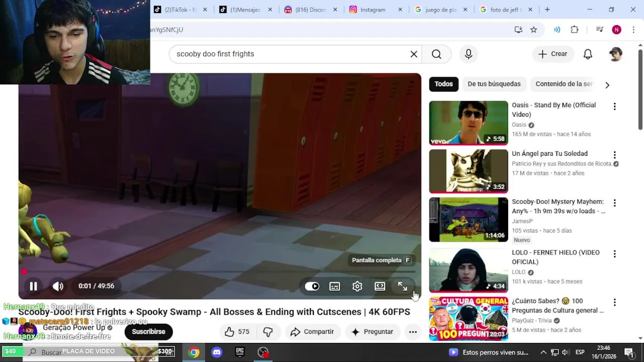Show hidden system tray icons arrow

[543, 352]
